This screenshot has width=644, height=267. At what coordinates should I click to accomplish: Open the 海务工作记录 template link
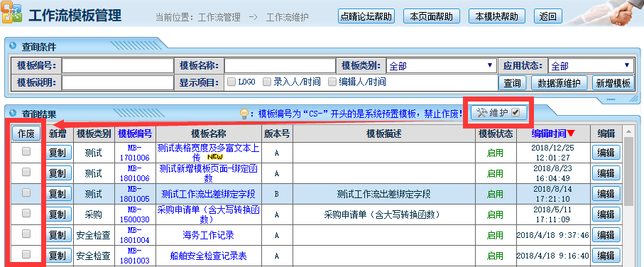[x=208, y=235]
